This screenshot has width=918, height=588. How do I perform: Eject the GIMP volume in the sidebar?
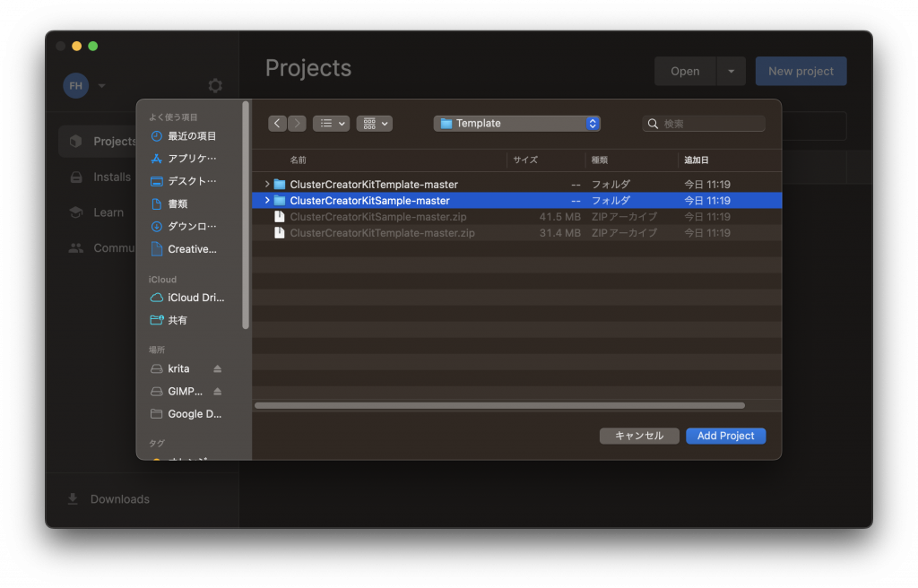pos(217,392)
